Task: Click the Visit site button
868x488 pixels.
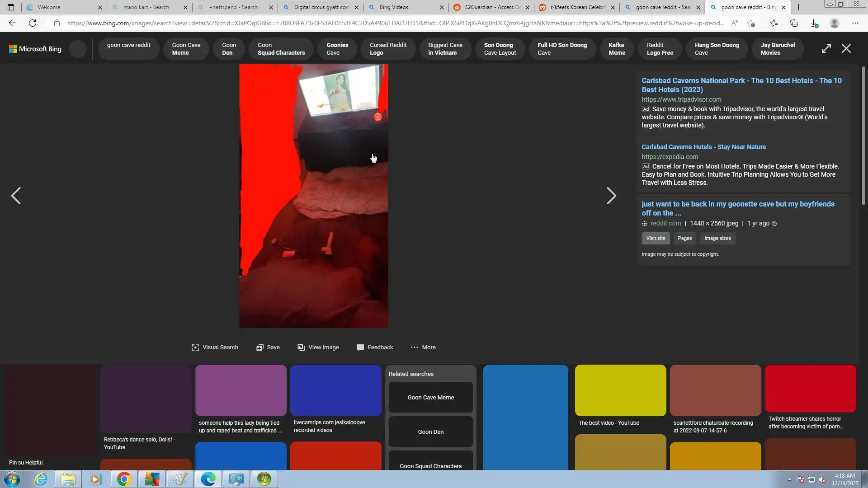Action: click(x=655, y=239)
